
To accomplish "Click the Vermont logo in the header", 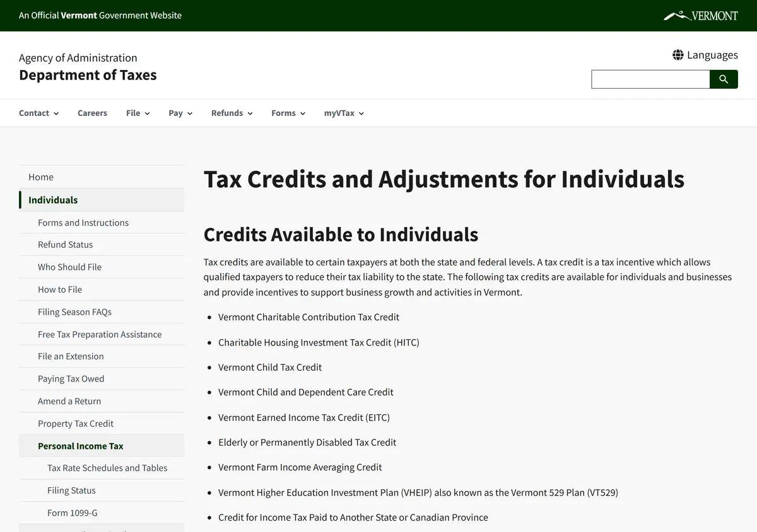I will point(700,16).
